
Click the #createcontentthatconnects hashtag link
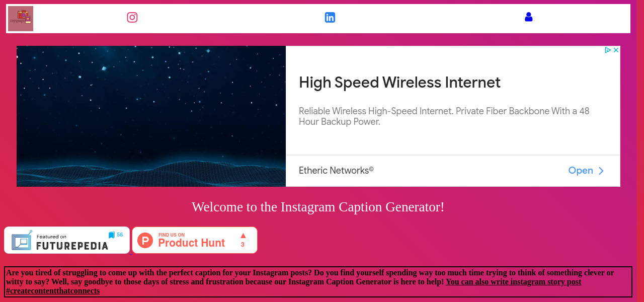click(53, 291)
